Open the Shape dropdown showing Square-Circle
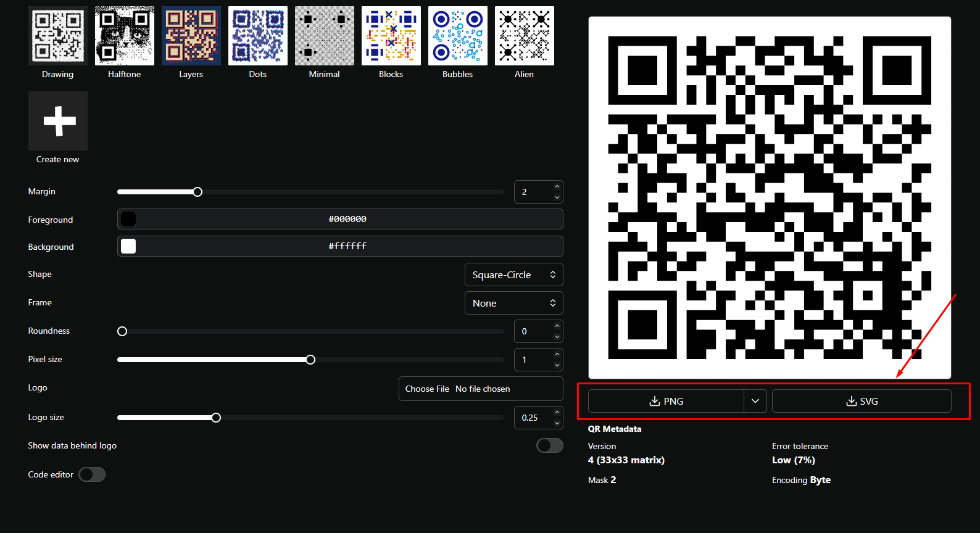 tap(514, 275)
